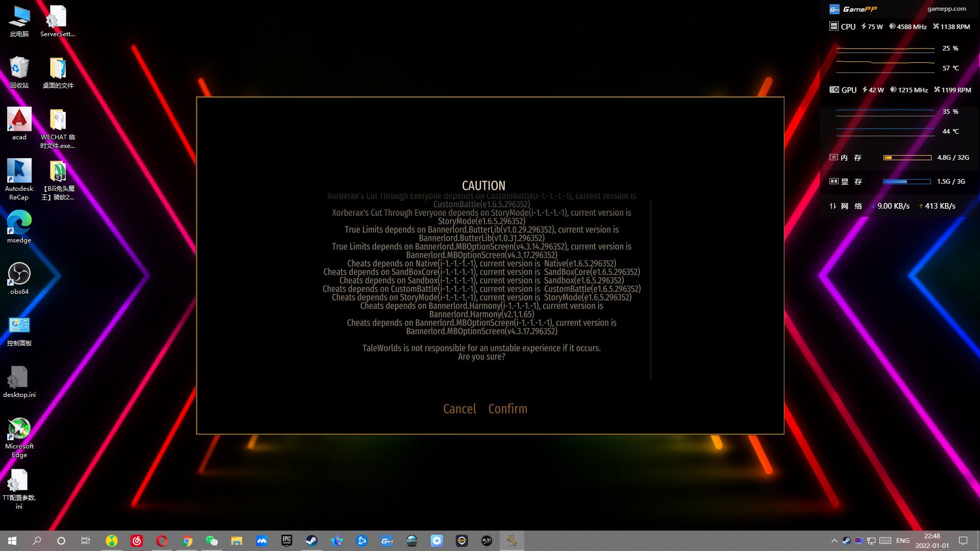Open the Windows Start menu

(x=12, y=541)
